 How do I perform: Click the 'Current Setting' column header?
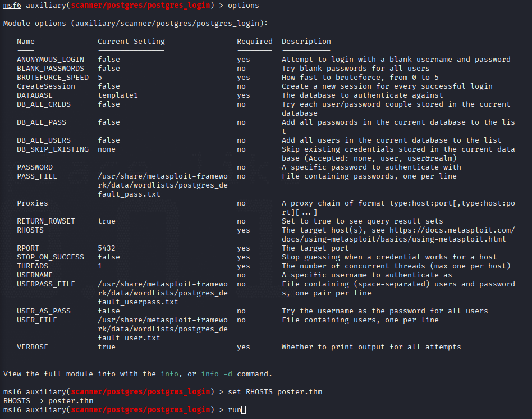click(131, 42)
